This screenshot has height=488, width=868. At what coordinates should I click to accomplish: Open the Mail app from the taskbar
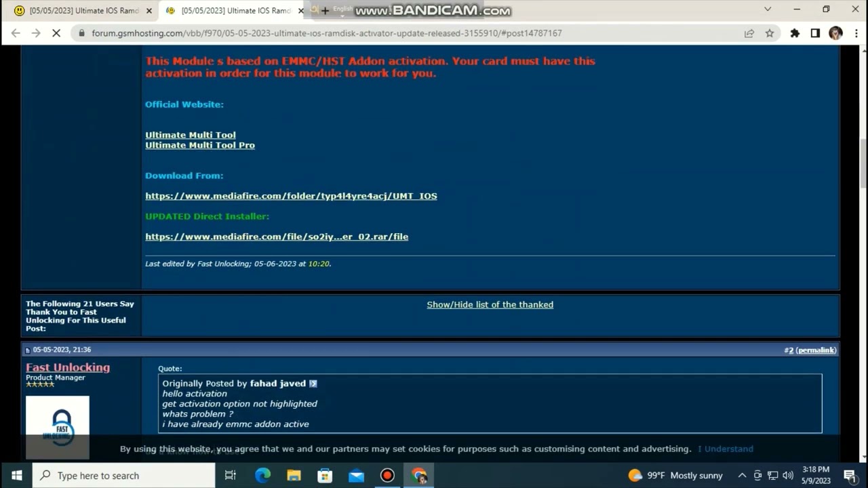coord(356,475)
